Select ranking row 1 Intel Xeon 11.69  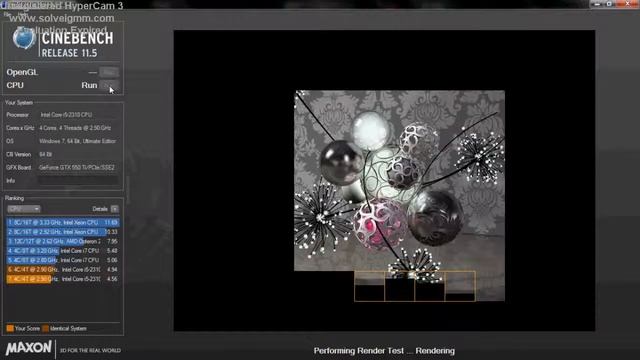coord(63,222)
